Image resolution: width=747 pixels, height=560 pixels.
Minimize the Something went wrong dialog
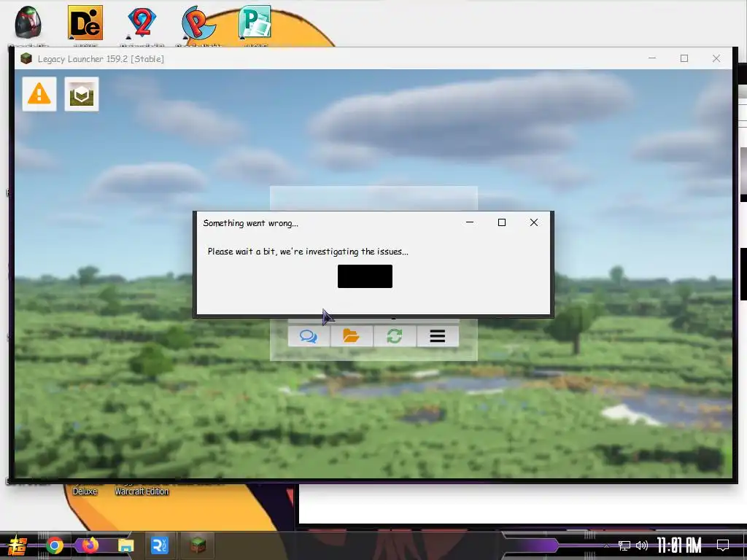pos(470,222)
